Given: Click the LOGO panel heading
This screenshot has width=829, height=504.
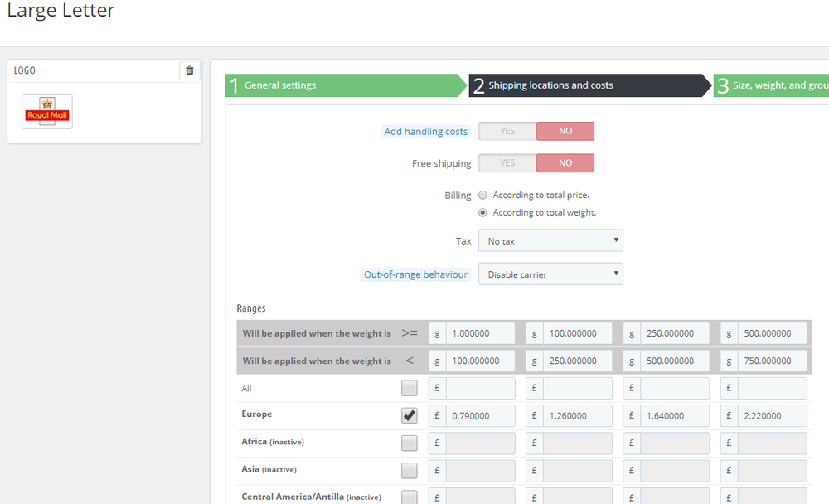Looking at the screenshot, I should pyautogui.click(x=24, y=70).
